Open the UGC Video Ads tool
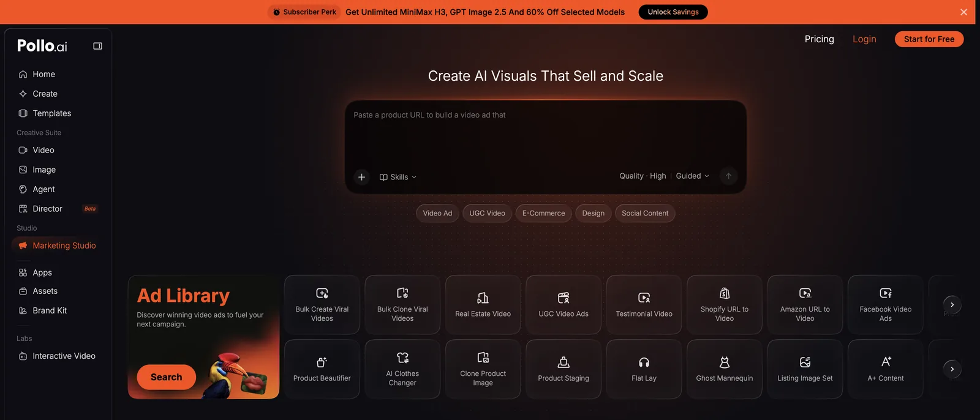Screen dimensions: 980x420 point(563,305)
